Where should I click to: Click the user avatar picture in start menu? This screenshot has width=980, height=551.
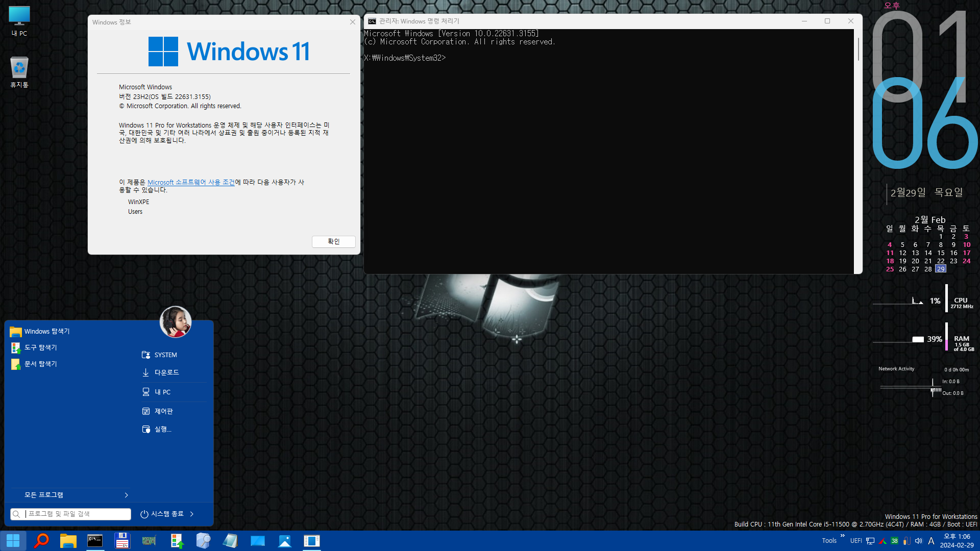click(175, 322)
